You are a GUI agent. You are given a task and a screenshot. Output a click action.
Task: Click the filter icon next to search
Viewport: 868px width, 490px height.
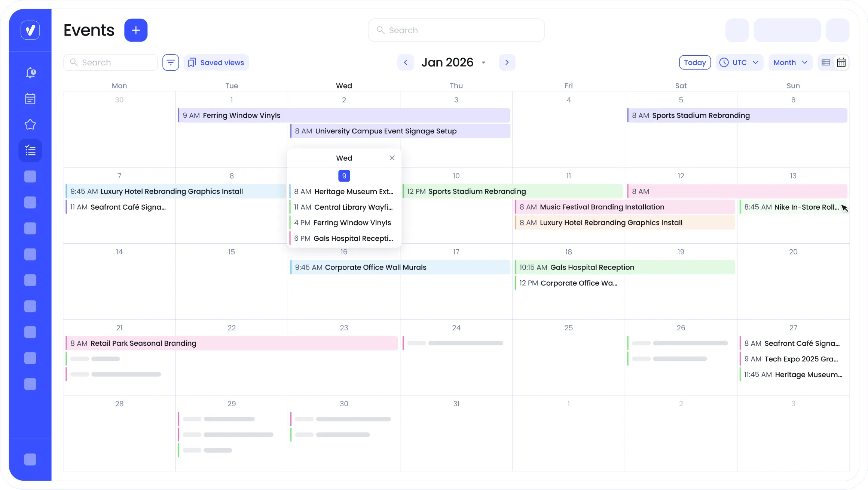tap(171, 62)
